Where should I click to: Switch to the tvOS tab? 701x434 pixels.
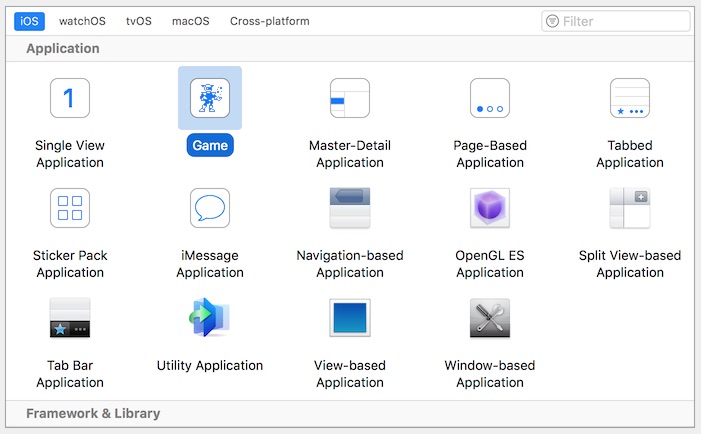(139, 21)
